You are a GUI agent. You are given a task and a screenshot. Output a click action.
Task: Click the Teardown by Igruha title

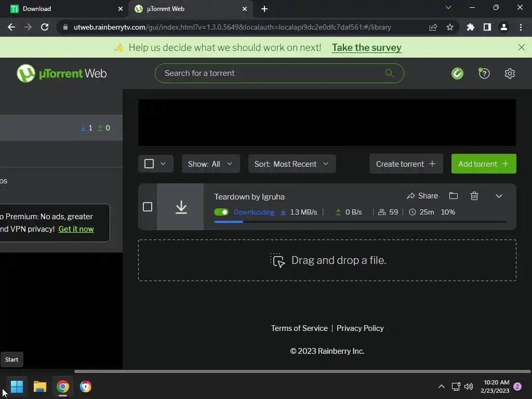coord(249,197)
